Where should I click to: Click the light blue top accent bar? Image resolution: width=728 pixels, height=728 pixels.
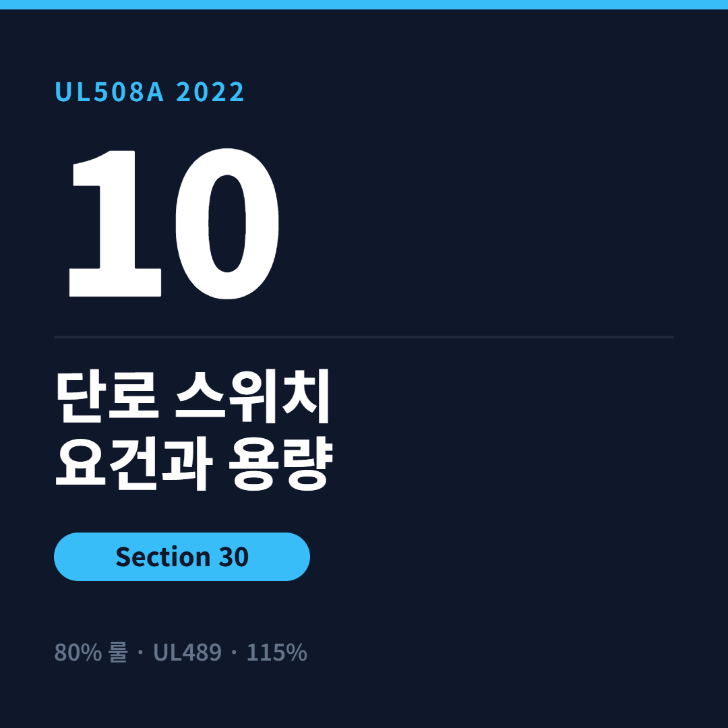[x=364, y=5]
